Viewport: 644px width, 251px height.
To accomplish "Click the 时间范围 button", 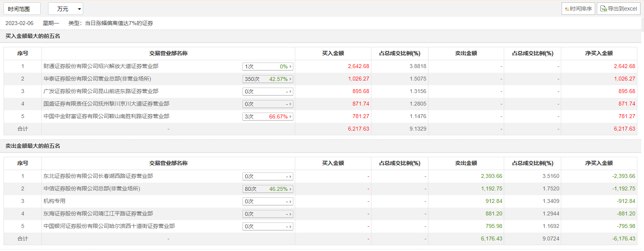I will point(22,9).
